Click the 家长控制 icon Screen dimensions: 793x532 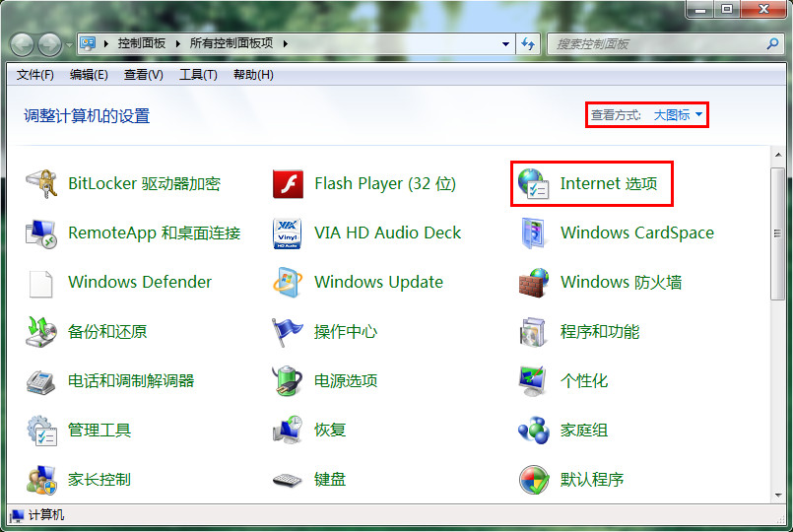pos(41,480)
